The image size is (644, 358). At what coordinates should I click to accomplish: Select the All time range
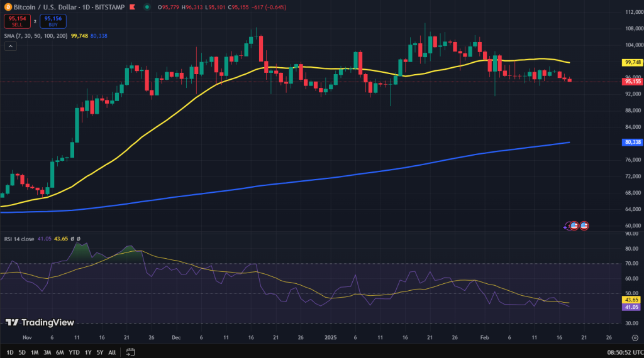click(x=112, y=352)
